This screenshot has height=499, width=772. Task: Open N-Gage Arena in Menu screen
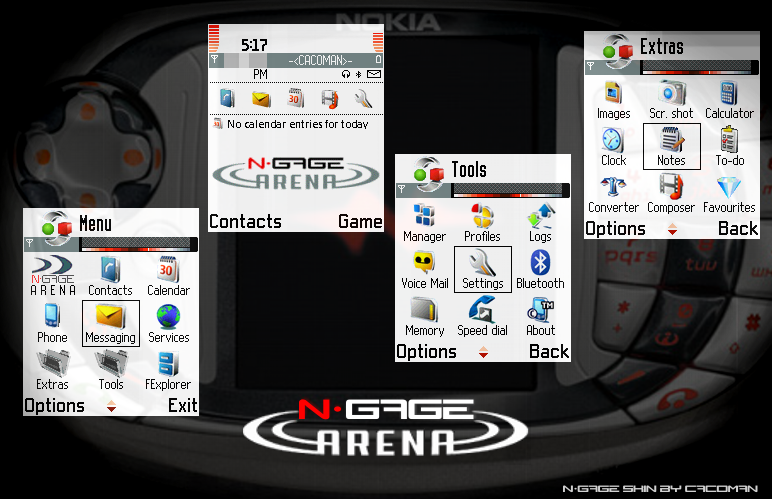(x=53, y=276)
